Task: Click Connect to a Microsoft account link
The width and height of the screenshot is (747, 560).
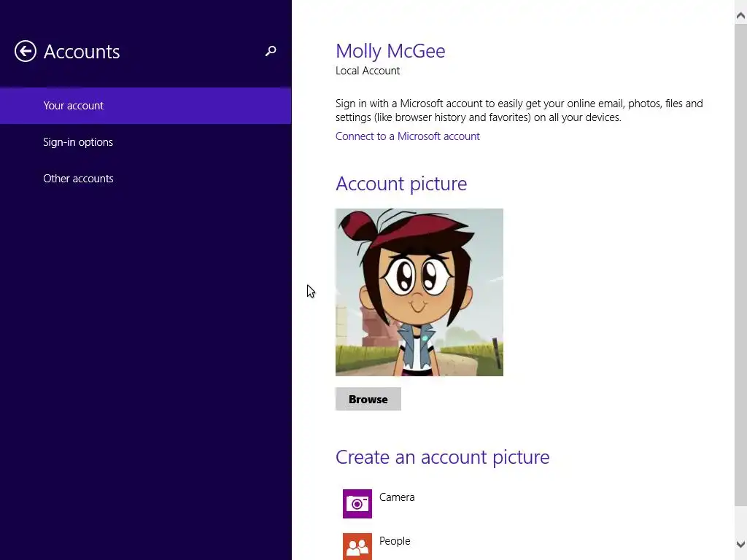Action: point(407,136)
